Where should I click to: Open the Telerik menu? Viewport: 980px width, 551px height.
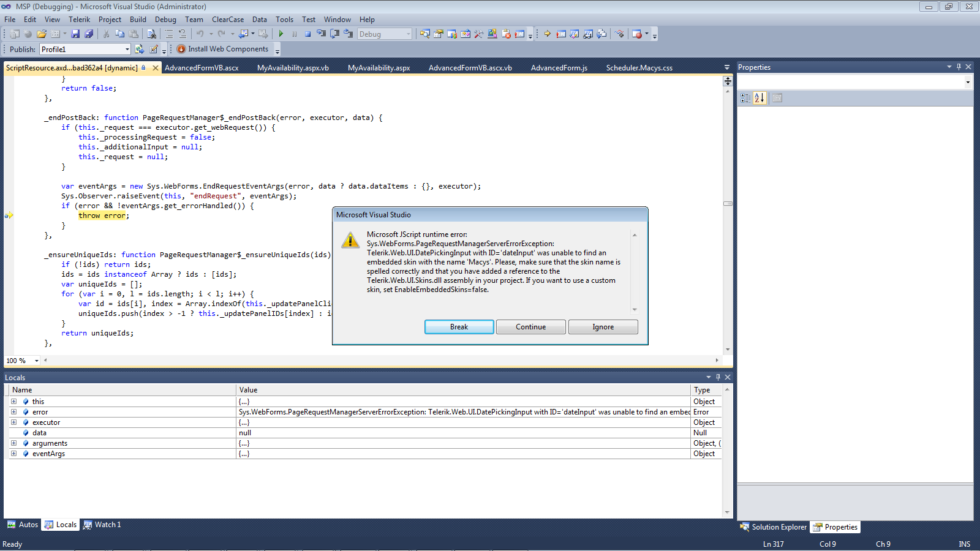tap(79, 20)
